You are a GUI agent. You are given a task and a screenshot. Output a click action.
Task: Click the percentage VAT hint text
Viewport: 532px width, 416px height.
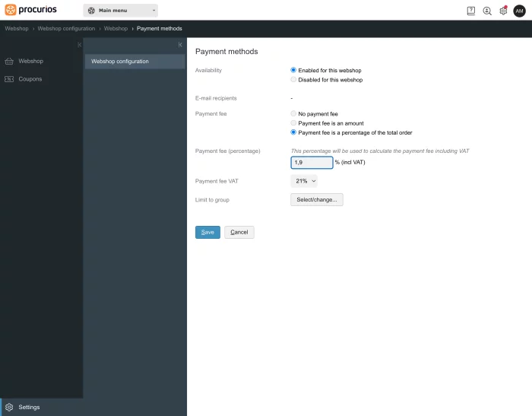[380, 151]
